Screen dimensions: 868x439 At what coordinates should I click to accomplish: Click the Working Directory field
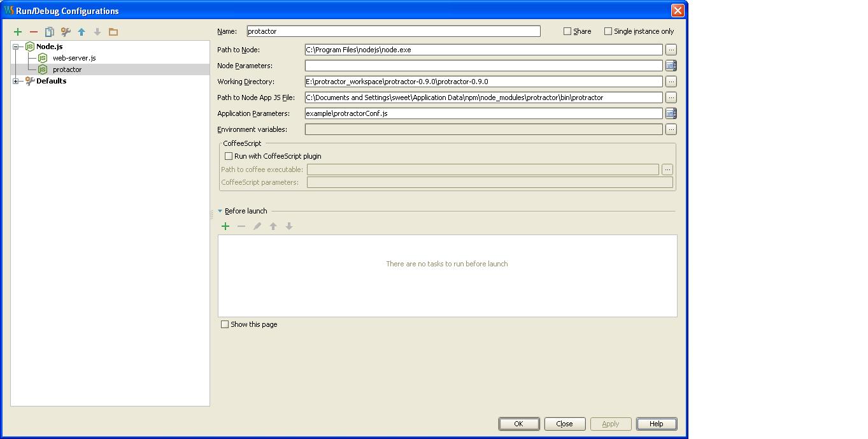(484, 82)
